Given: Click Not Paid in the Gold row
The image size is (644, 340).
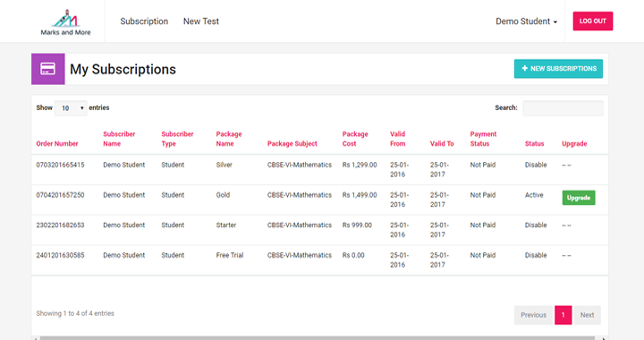Looking at the screenshot, I should (483, 195).
